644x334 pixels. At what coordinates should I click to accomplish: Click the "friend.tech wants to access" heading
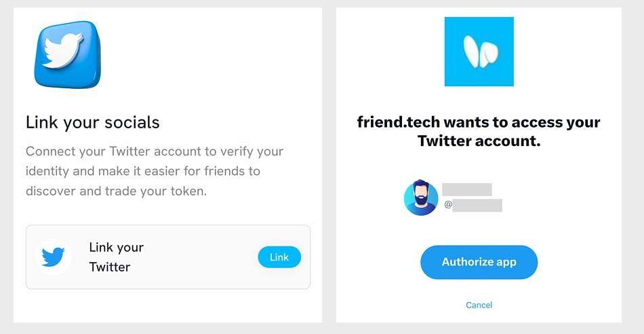[479, 123]
